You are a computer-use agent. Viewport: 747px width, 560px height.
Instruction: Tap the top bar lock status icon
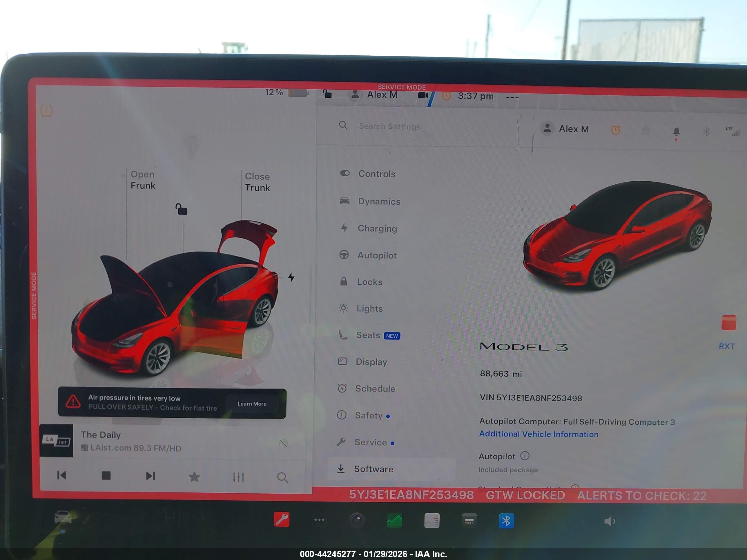(x=327, y=94)
